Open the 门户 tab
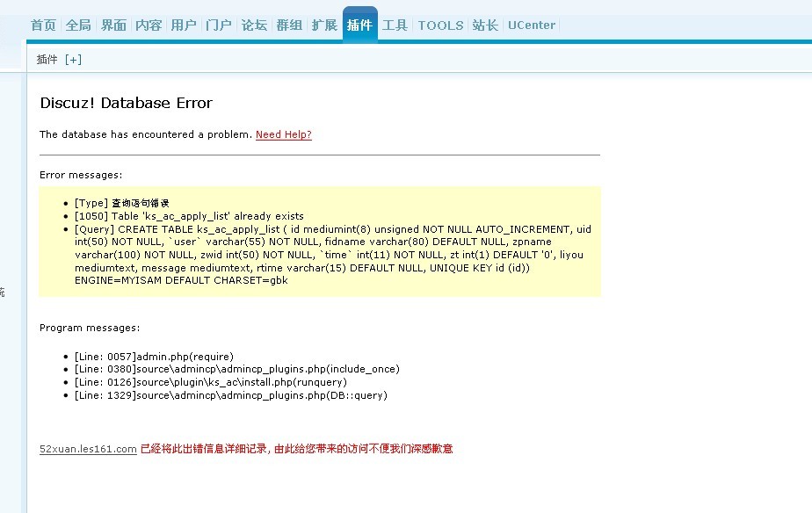 pyautogui.click(x=219, y=25)
